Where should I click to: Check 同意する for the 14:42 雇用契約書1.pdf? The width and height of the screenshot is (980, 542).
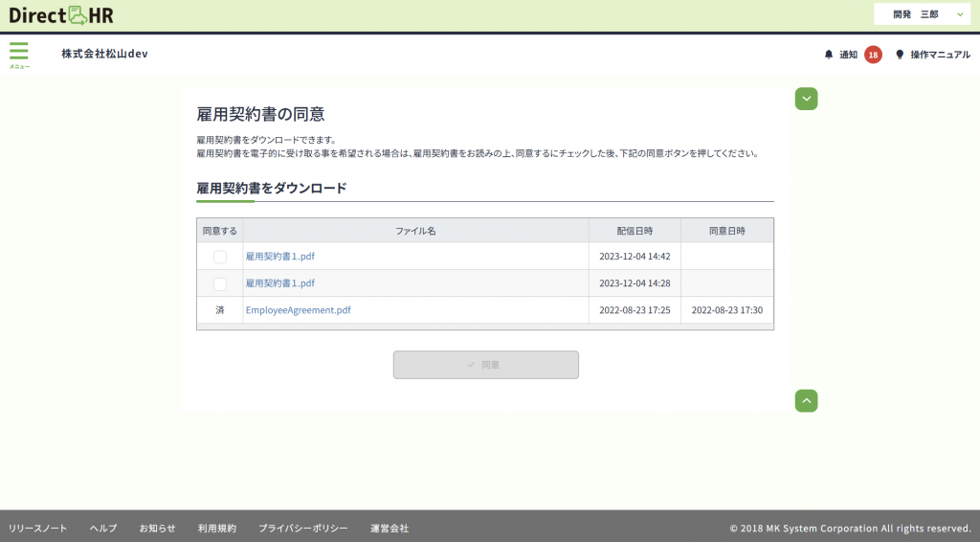pos(220,257)
